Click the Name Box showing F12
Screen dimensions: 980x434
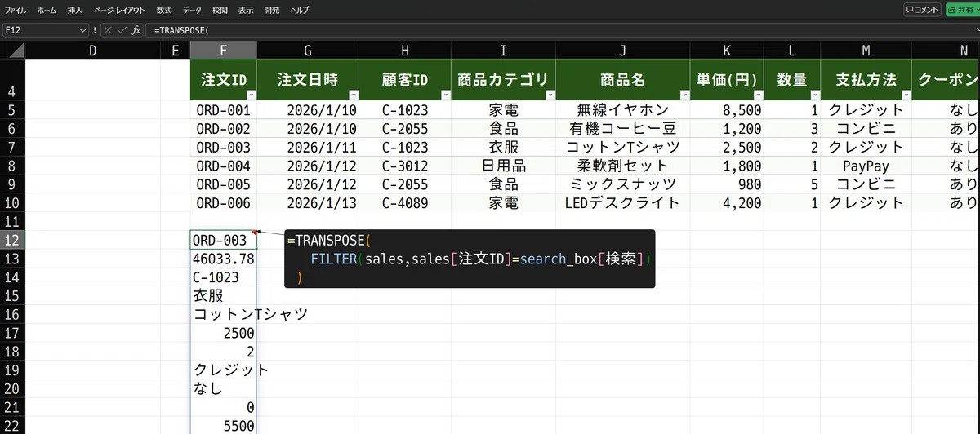coord(41,30)
